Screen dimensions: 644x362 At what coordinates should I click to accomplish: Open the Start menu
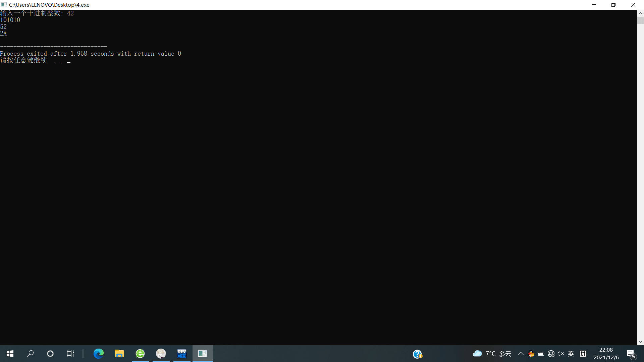[x=10, y=354]
